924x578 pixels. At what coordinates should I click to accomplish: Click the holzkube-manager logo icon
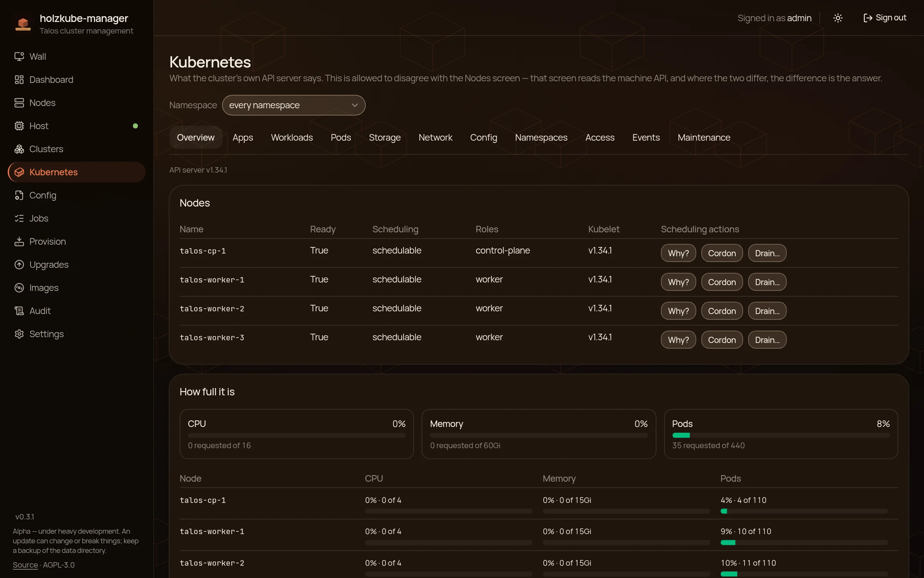[x=23, y=24]
